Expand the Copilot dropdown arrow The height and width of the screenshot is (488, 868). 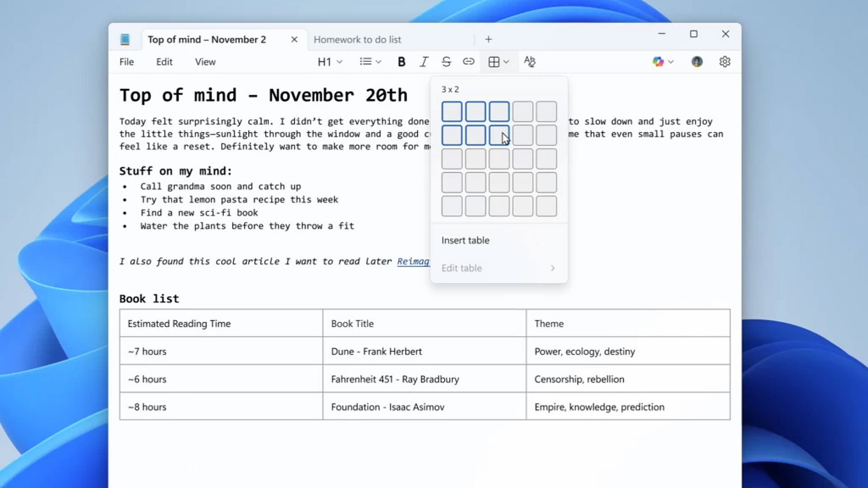point(671,62)
